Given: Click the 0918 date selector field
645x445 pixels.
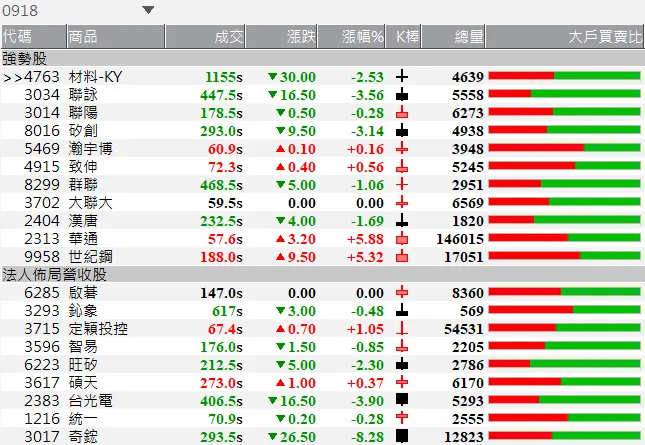Looking at the screenshot, I should pos(78,10).
